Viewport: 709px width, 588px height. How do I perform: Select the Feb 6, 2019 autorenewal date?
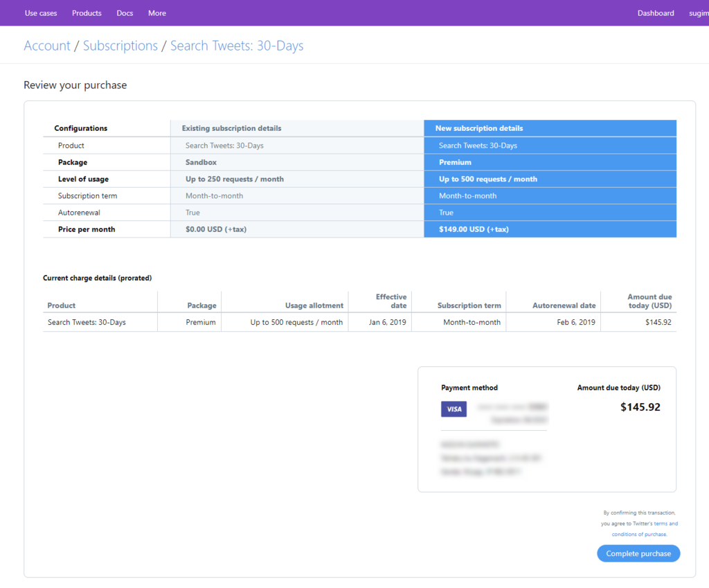pos(575,323)
